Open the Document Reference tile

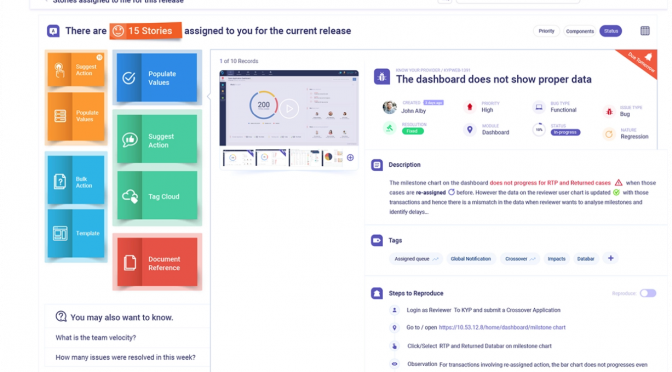tap(157, 262)
